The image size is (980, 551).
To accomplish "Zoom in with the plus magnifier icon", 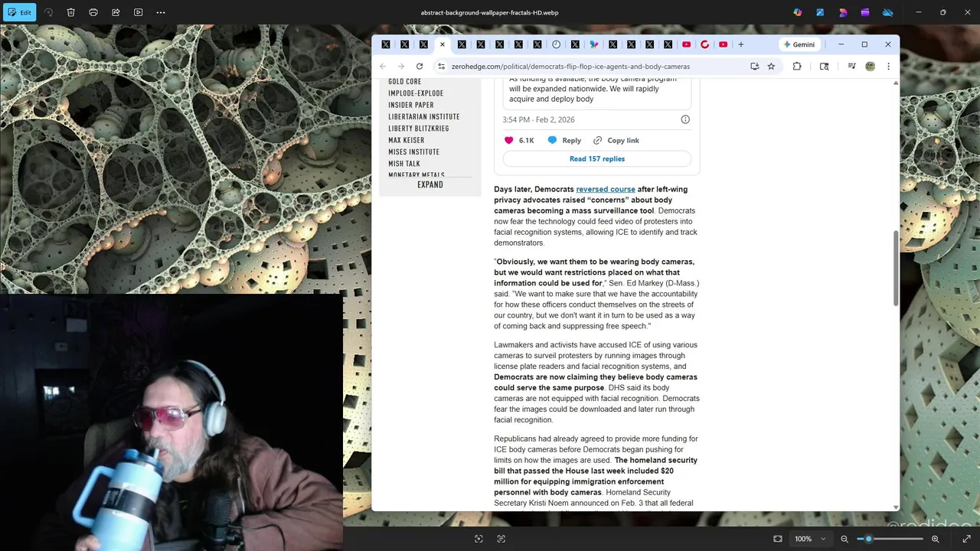I will tap(936, 539).
